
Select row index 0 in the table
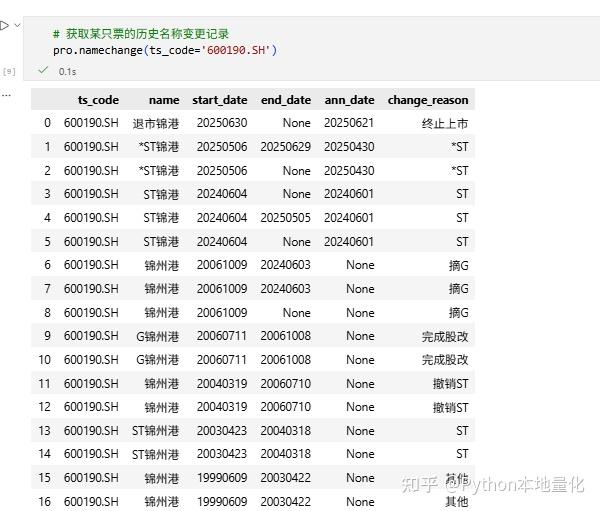tap(46, 123)
